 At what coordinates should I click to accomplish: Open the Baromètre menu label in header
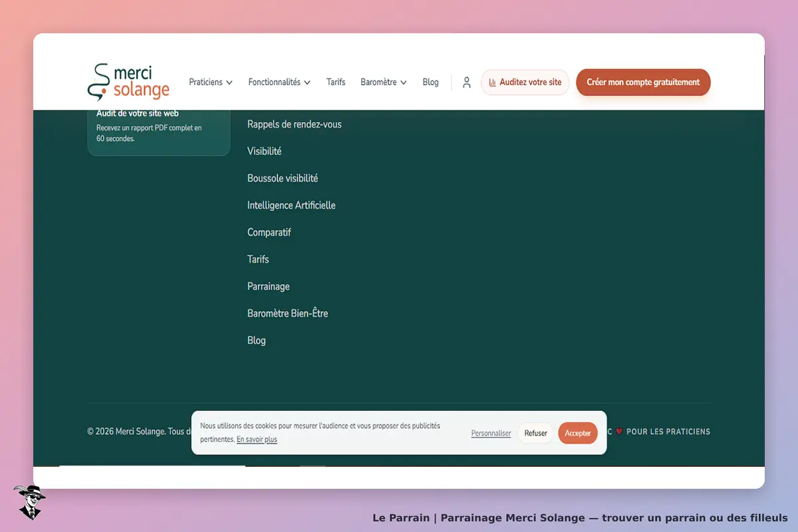tap(378, 82)
